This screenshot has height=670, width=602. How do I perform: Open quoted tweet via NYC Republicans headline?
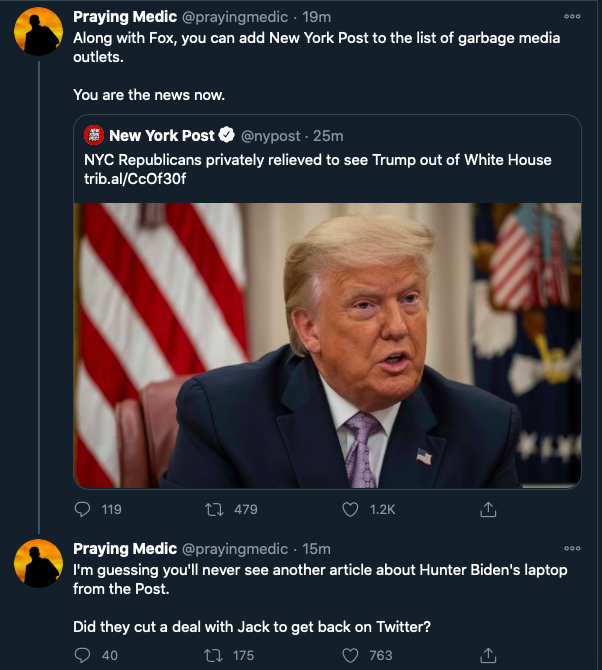(317, 160)
